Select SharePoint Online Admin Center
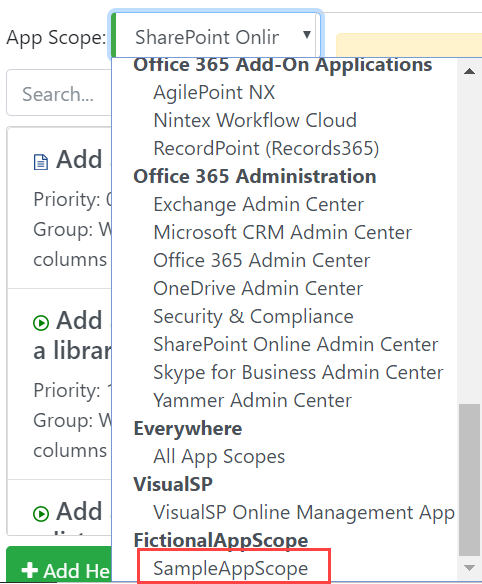 click(x=296, y=344)
